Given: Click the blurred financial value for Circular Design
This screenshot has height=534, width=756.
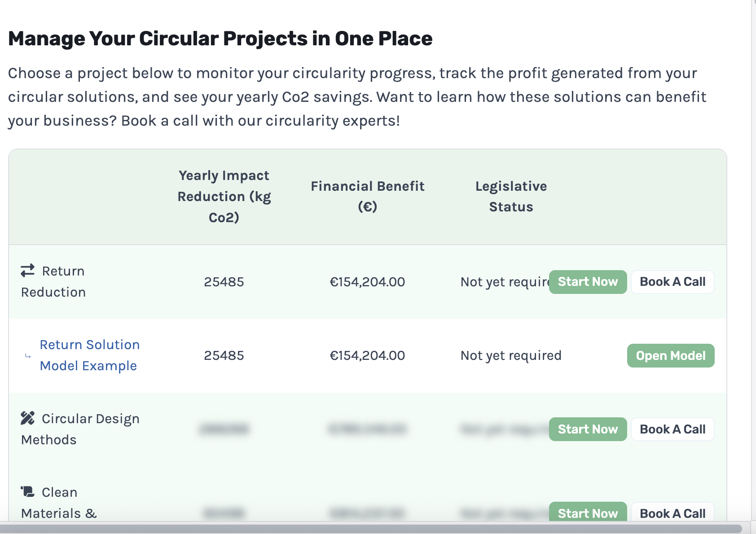Looking at the screenshot, I should point(367,429).
